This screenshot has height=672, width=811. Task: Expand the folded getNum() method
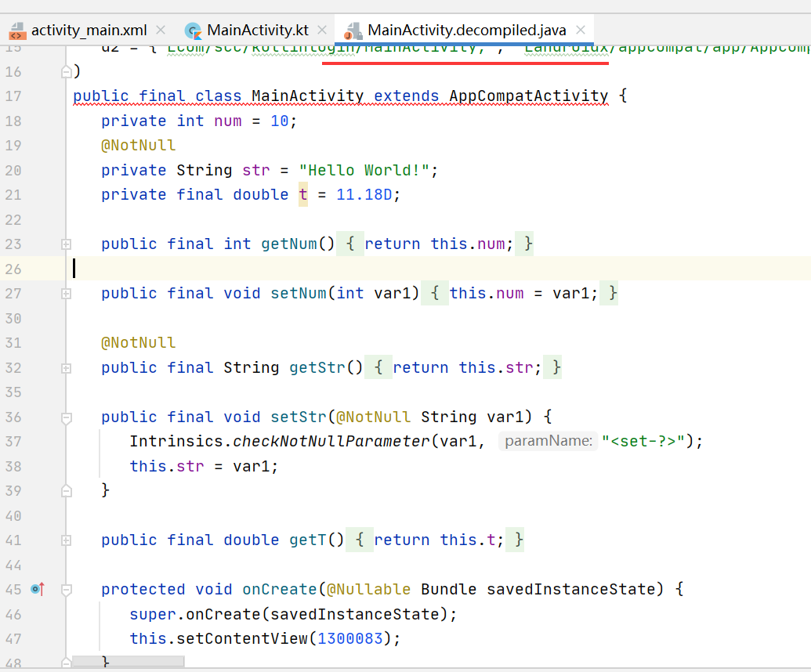coord(66,244)
